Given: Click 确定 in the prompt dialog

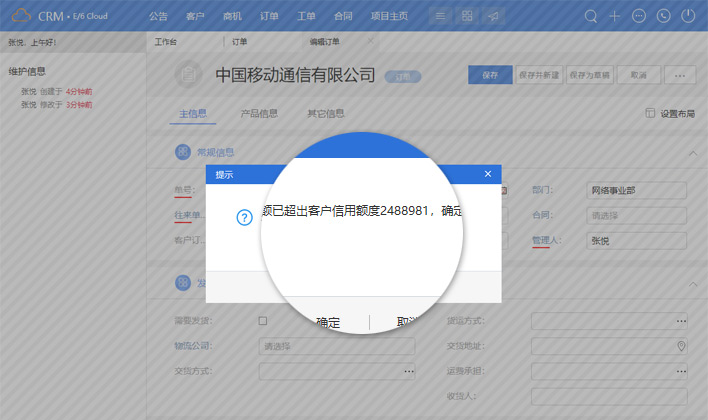Looking at the screenshot, I should [x=328, y=322].
